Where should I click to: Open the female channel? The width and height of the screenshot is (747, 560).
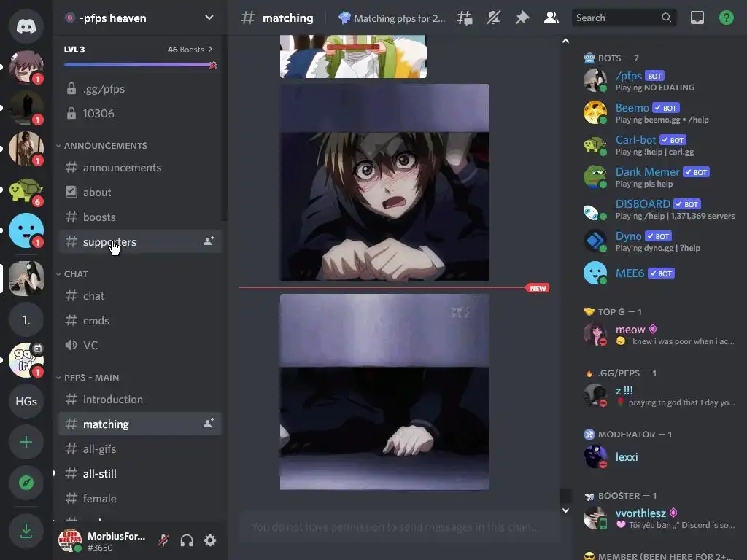tap(140, 499)
